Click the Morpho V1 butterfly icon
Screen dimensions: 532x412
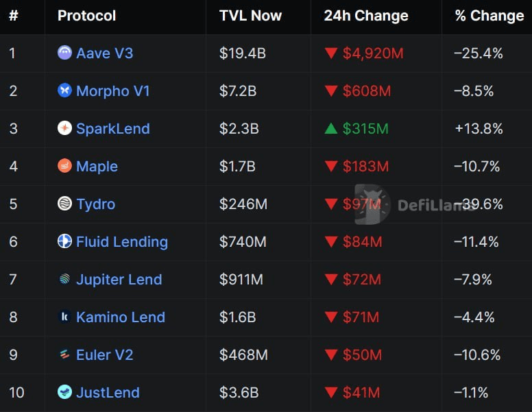(64, 90)
